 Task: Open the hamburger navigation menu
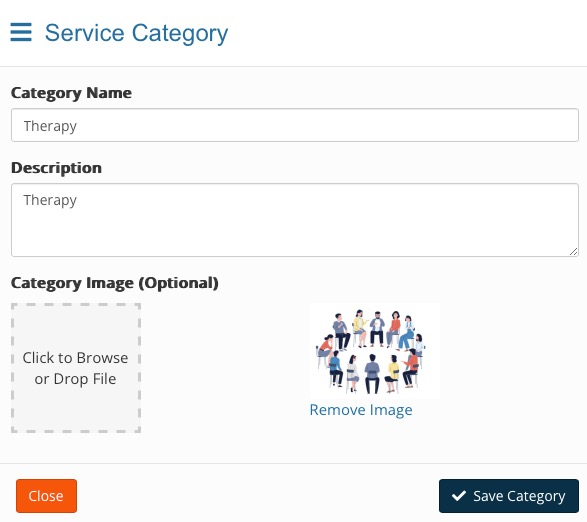pos(21,32)
